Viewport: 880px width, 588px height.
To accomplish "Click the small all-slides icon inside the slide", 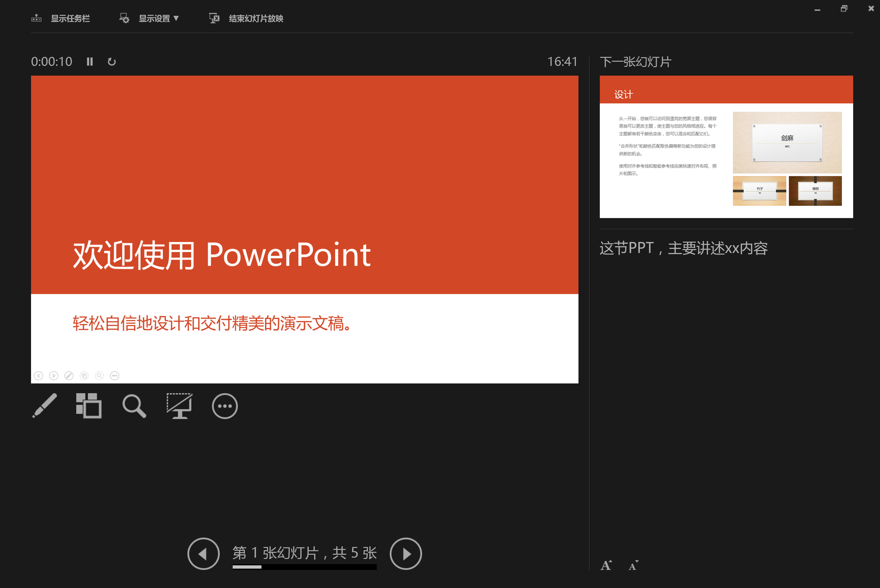I will pyautogui.click(x=84, y=375).
